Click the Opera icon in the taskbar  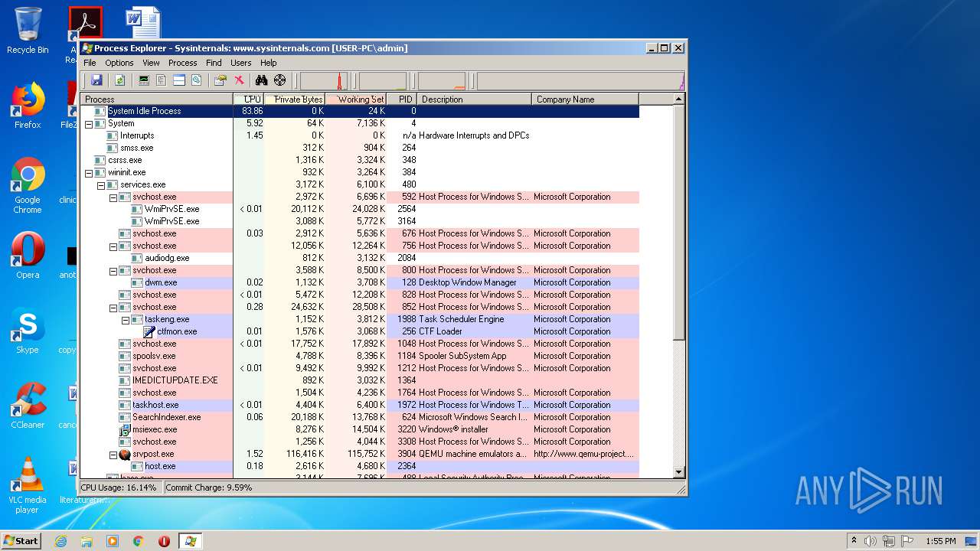tap(164, 541)
